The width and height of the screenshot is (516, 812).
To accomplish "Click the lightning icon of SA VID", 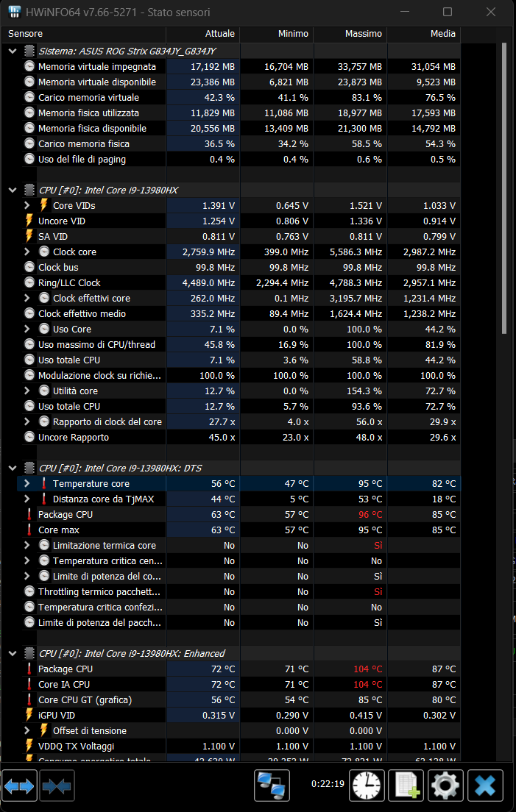I will pos(29,236).
